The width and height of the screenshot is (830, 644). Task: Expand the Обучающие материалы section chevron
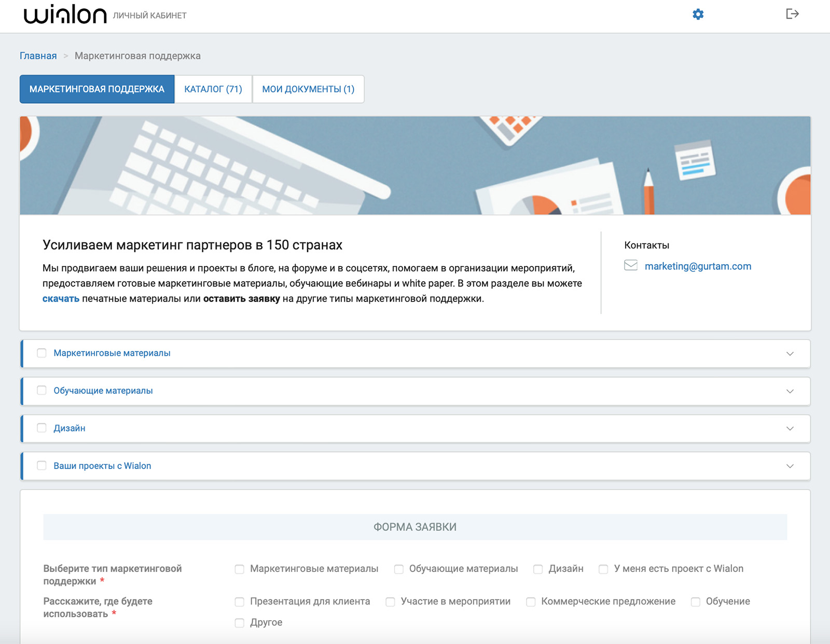click(x=790, y=391)
